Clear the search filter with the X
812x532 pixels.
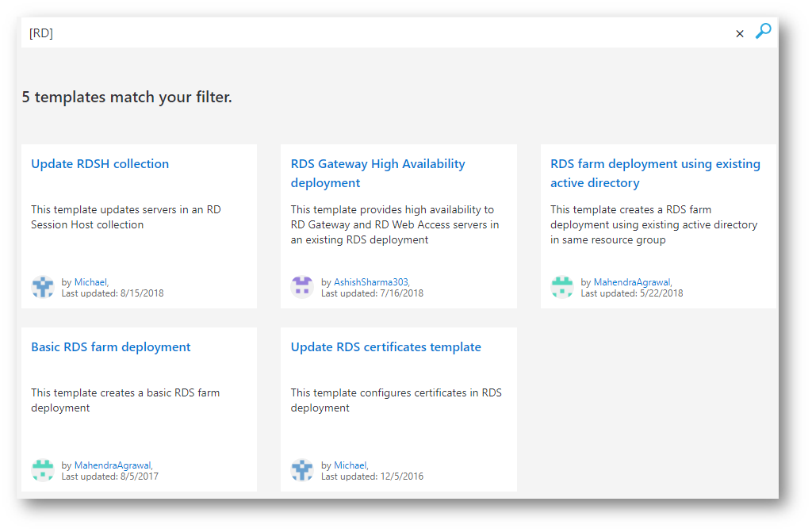tap(740, 33)
